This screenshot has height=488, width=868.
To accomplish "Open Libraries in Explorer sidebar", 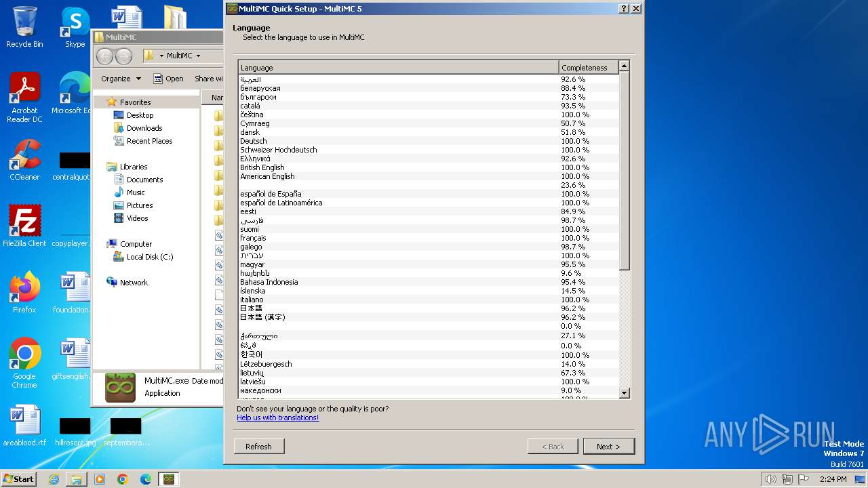I will 134,167.
